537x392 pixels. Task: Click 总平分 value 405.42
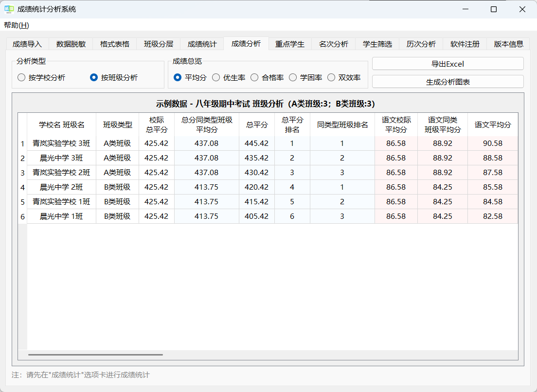(x=257, y=216)
